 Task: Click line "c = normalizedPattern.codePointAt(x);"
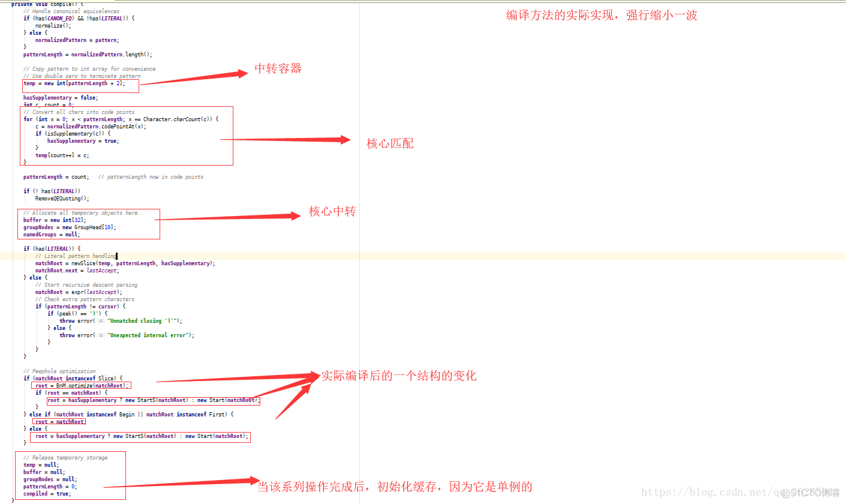pos(91,127)
